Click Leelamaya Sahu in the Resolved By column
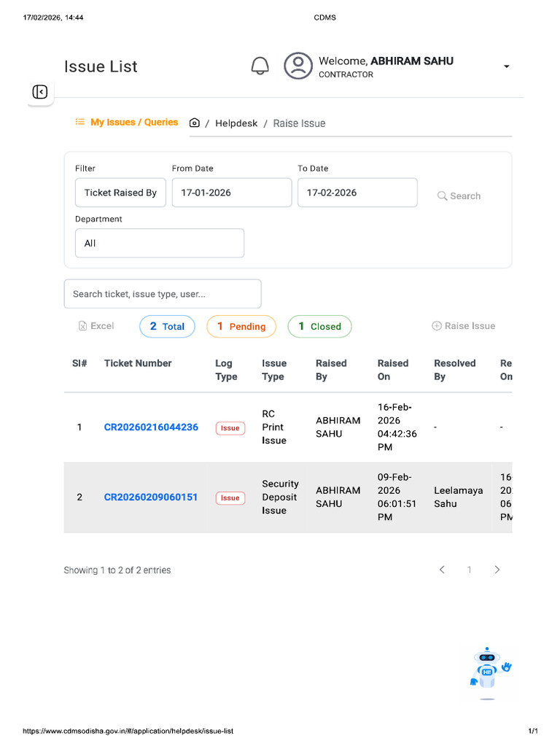Screen dimensions: 560x747 [x=458, y=498]
